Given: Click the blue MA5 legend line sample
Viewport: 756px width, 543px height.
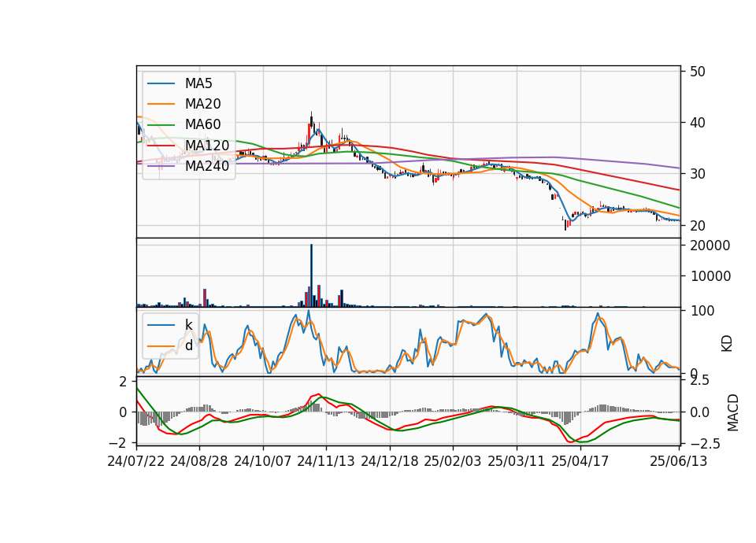Looking at the screenshot, I should pos(161,83).
